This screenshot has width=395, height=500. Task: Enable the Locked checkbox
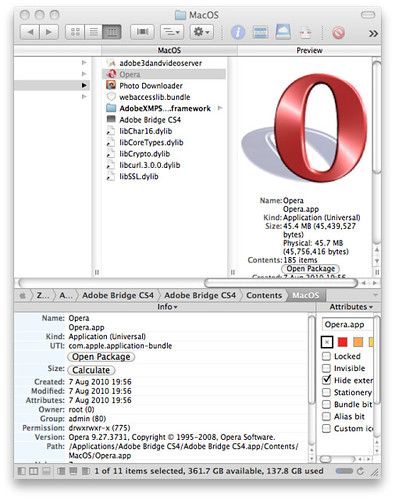pos(326,356)
